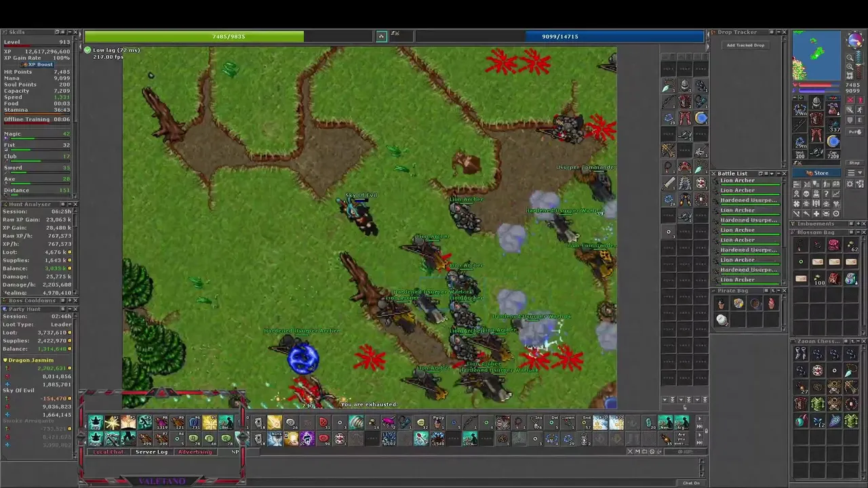Click the pink backpack in Blossom Bag
This screenshot has width=868, height=488.
pyautogui.click(x=833, y=245)
